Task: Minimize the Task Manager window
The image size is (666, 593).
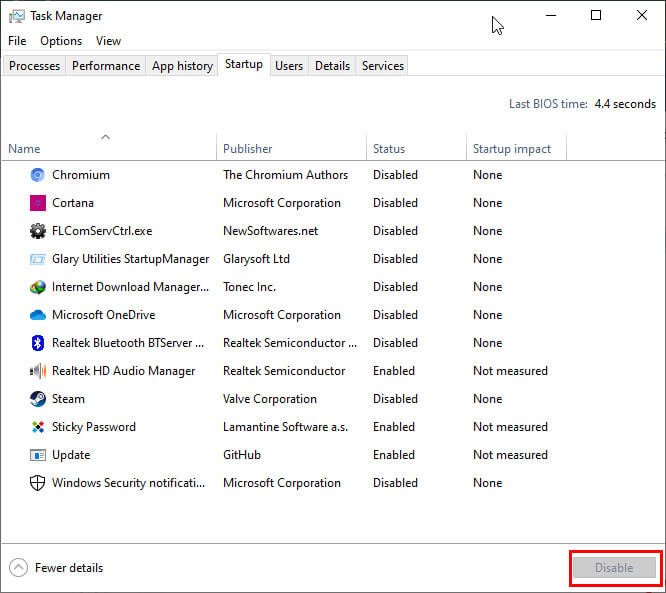Action: [x=550, y=16]
